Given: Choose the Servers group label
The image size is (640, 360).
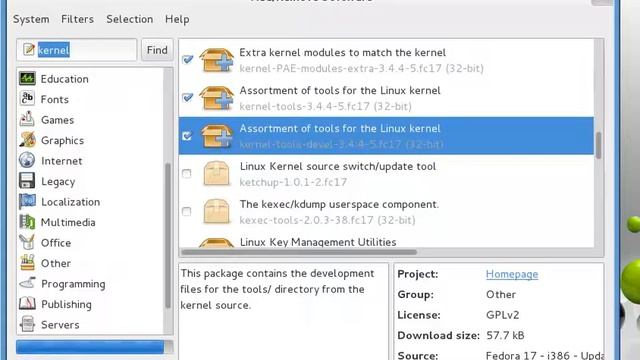Looking at the screenshot, I should pyautogui.click(x=60, y=325).
